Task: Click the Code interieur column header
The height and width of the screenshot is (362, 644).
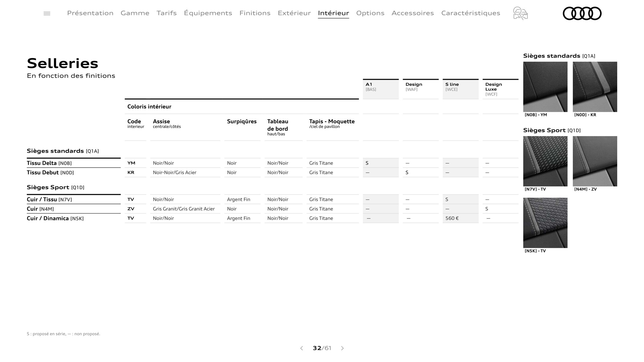Action: 136,123
